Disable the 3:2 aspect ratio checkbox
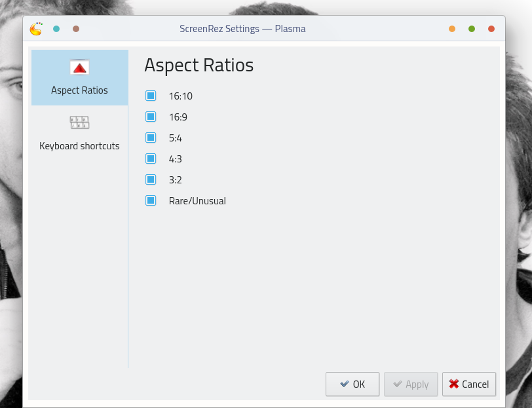 [151, 179]
